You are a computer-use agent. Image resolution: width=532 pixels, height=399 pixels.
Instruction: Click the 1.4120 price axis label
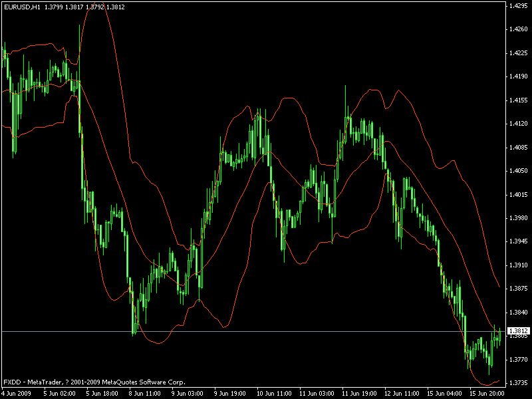(x=519, y=124)
